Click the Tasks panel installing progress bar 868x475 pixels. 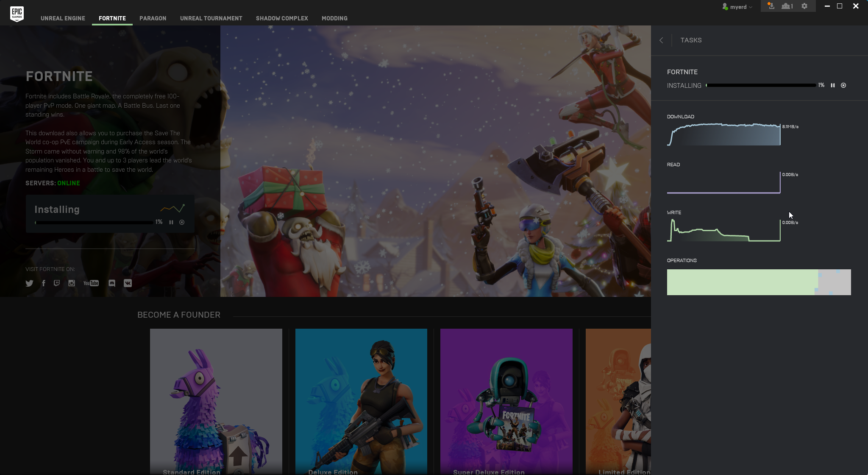pos(761,85)
